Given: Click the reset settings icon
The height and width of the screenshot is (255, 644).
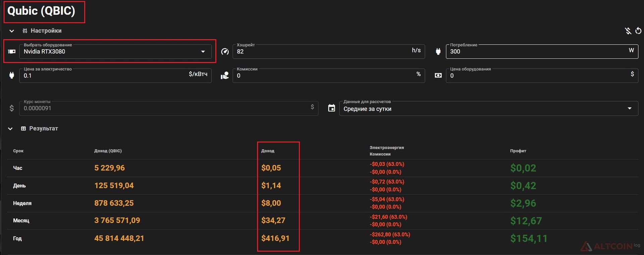Looking at the screenshot, I should click(x=638, y=31).
